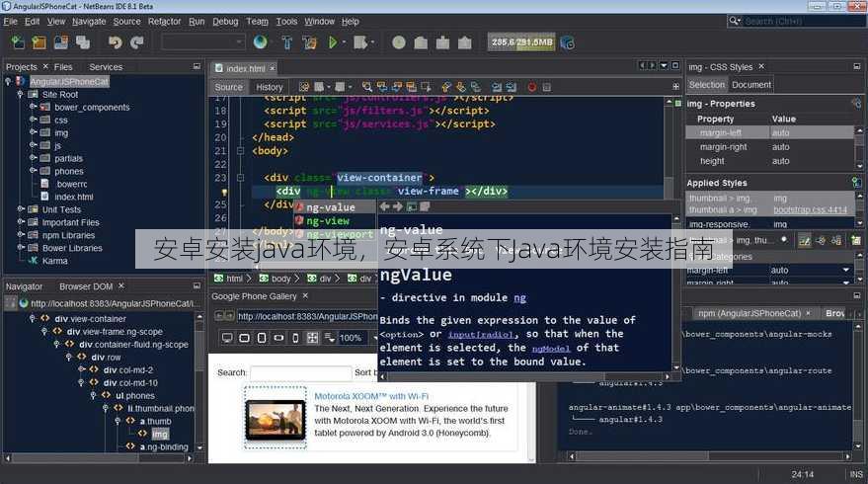Click forward arrow in documentation popup
The height and width of the screenshot is (484, 868).
[398, 206]
